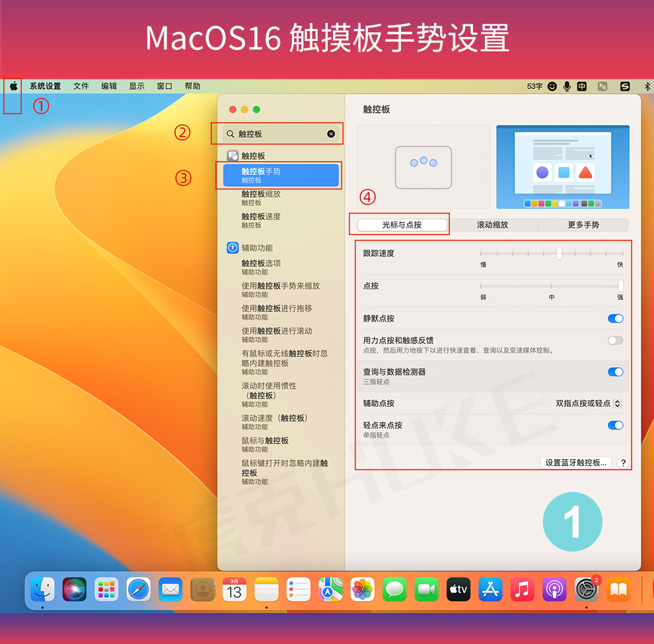The image size is (654, 644).
Task: Open FaceTime from the Dock
Action: coord(426,589)
